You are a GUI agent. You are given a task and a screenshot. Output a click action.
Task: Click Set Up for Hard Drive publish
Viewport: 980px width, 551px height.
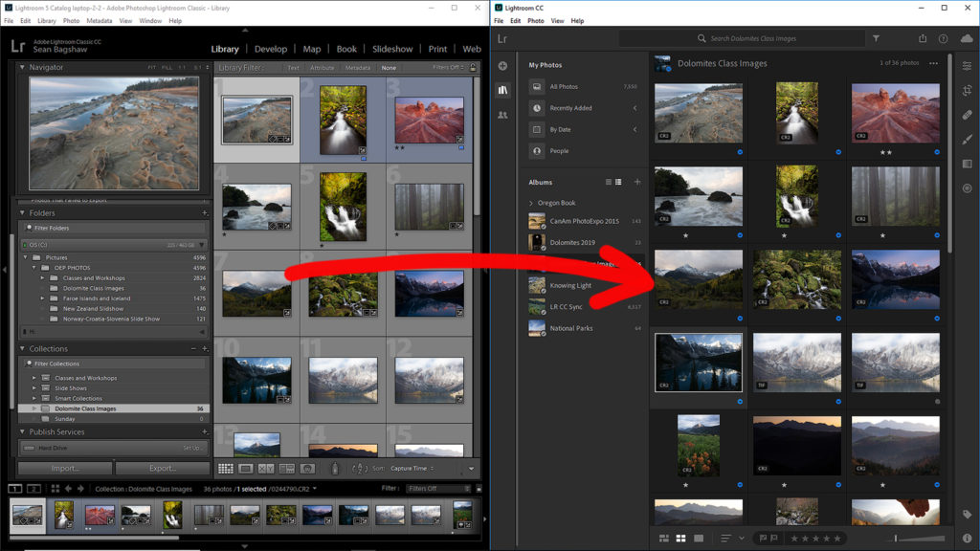[192, 448]
